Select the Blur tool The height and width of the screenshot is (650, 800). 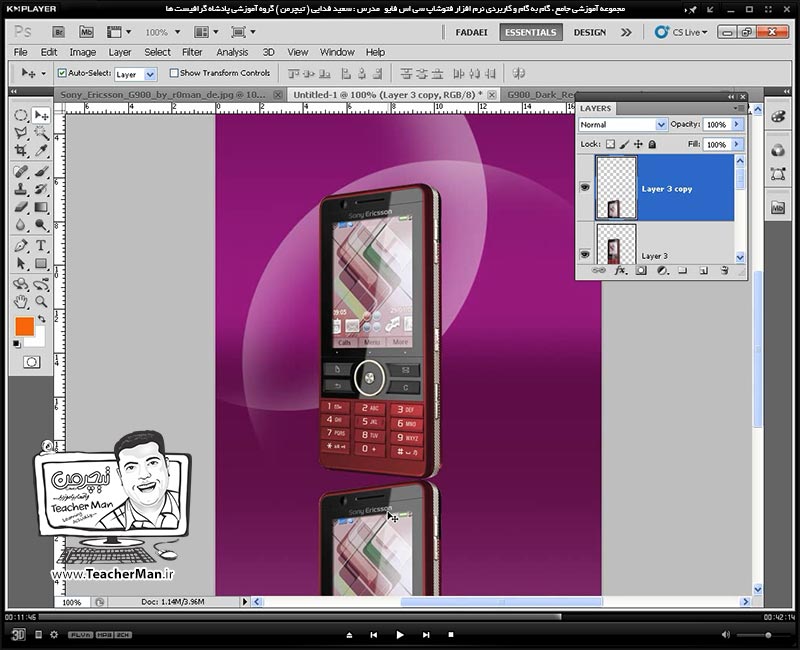click(21, 225)
